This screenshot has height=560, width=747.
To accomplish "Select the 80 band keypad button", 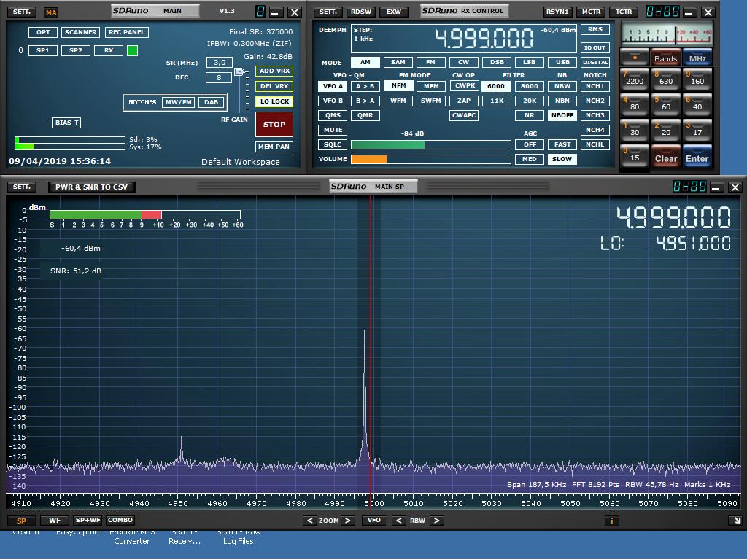I will tap(635, 106).
